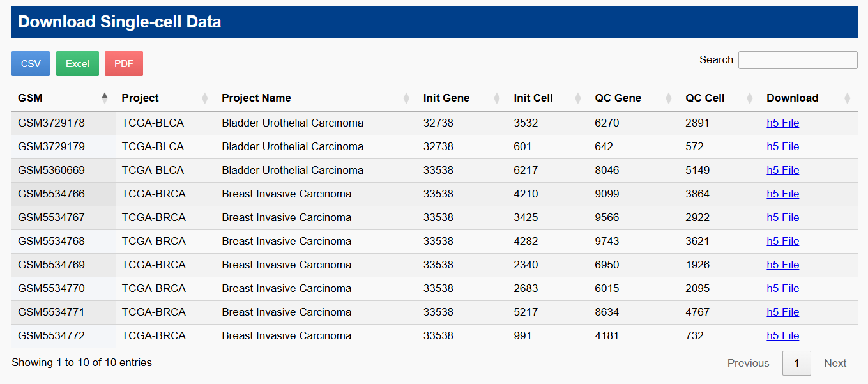Screen dimensions: 868x384
Task: Download h5 File for GSM5534766
Action: [x=782, y=194]
